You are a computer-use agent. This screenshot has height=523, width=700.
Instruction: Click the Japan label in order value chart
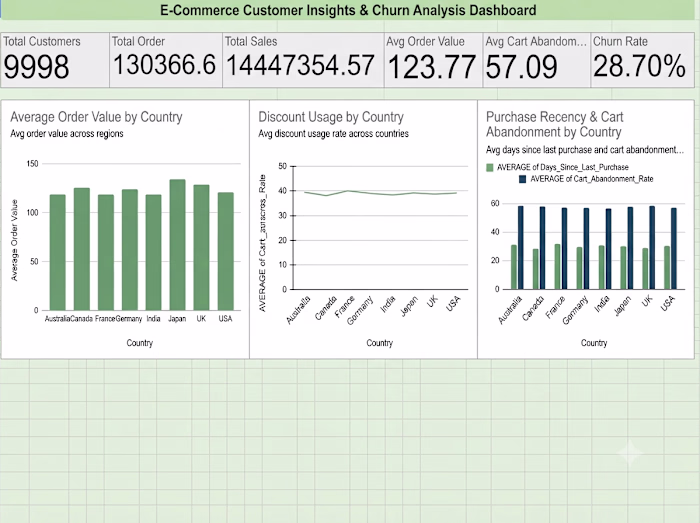(x=177, y=319)
